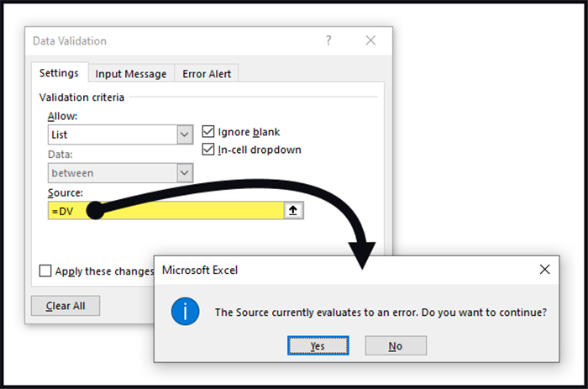Screen dimensions: 588x389
Task: Expand the Allow dropdown showing List
Action: click(x=185, y=134)
